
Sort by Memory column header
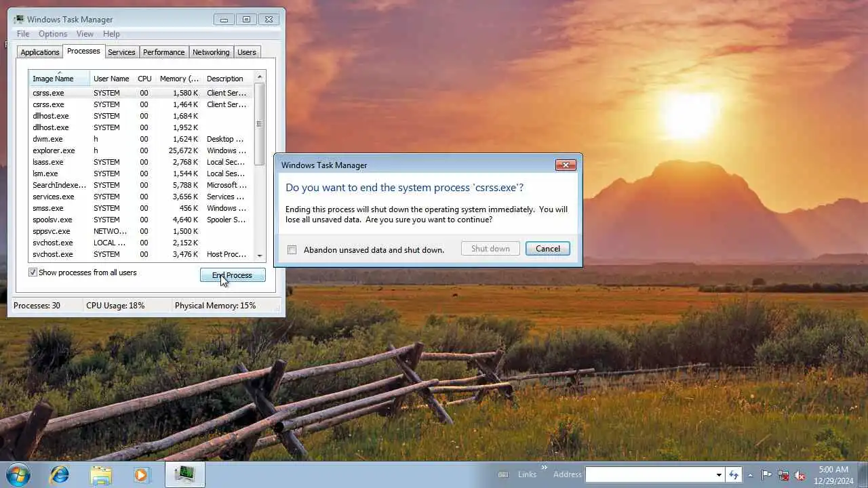click(x=179, y=79)
